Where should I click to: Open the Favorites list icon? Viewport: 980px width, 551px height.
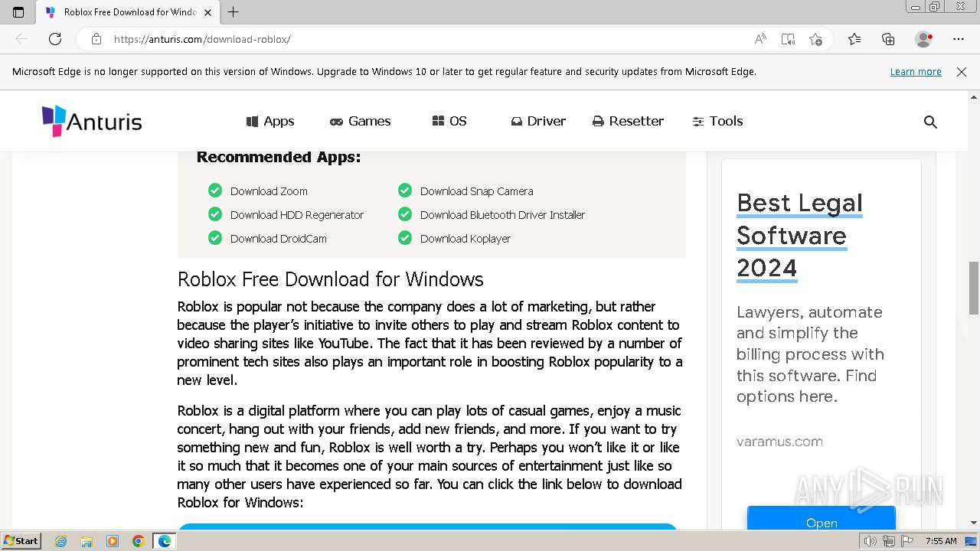pos(854,39)
